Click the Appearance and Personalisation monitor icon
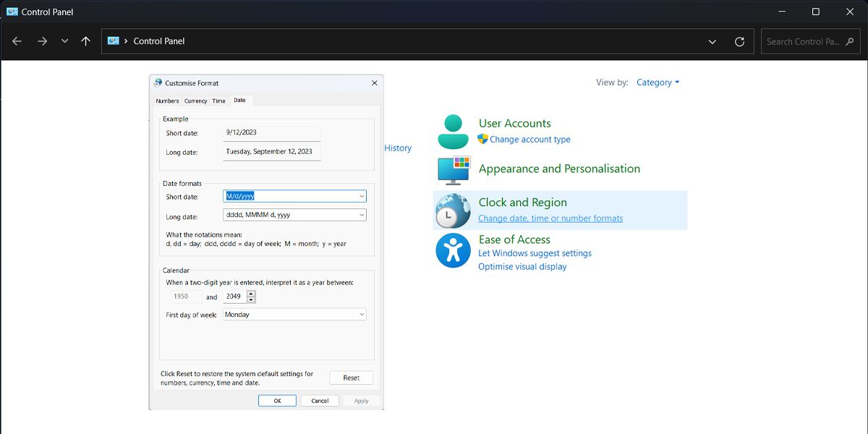The image size is (868, 434). pos(454,171)
